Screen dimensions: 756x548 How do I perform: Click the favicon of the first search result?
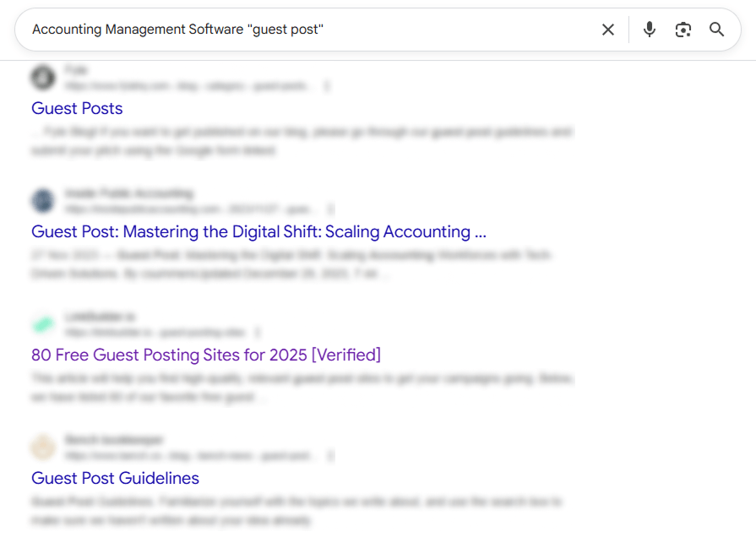coord(43,77)
